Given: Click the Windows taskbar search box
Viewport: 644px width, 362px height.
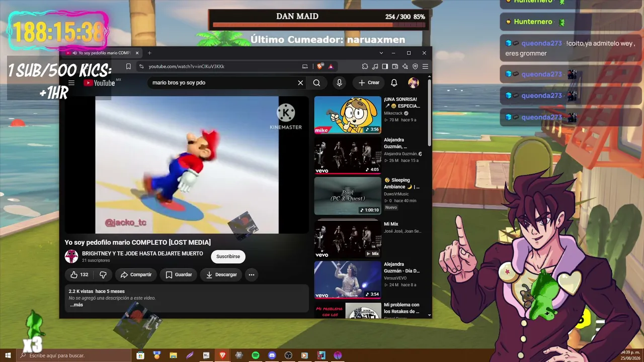Looking at the screenshot, I should (74, 355).
